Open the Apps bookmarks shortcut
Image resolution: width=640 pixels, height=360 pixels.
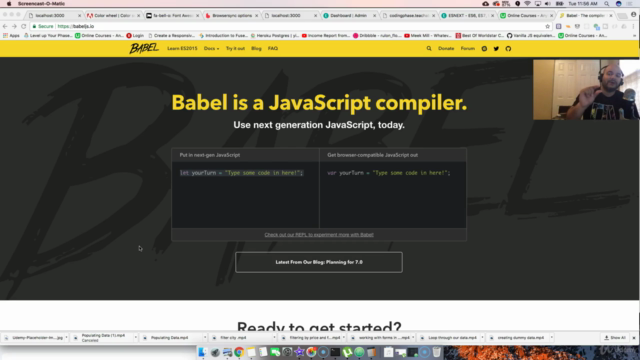(x=11, y=36)
